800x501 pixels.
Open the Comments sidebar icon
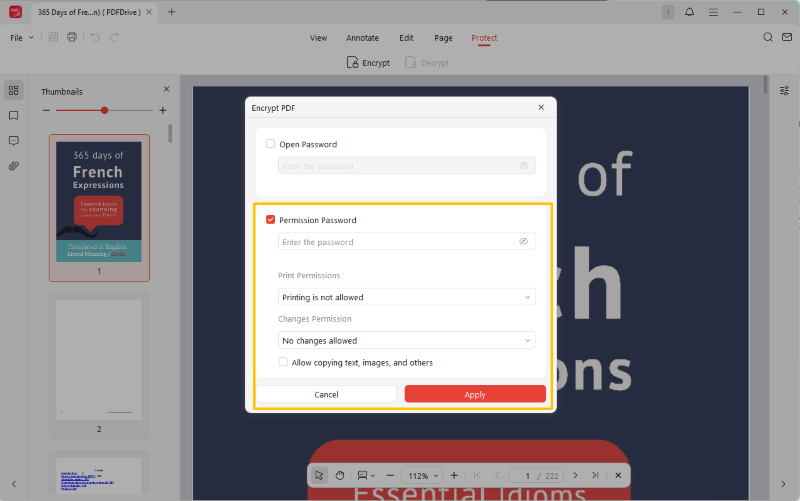pyautogui.click(x=14, y=141)
